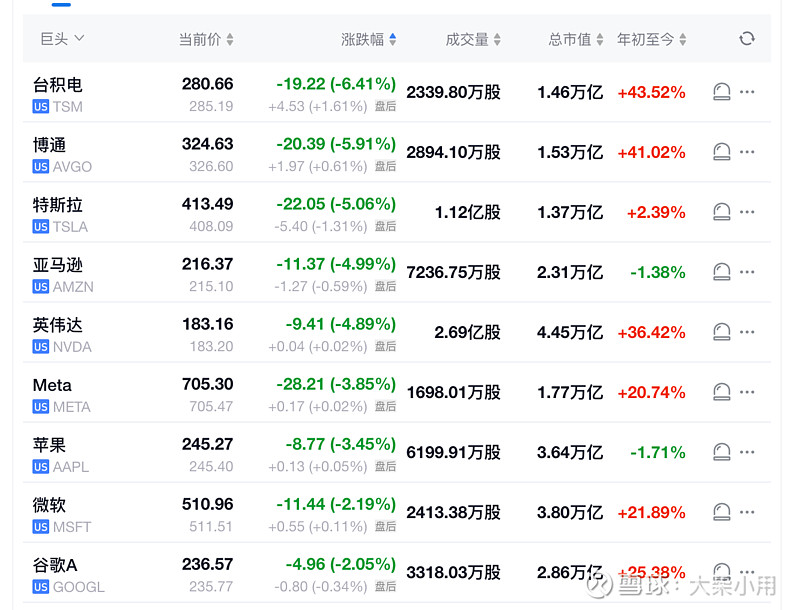Screen dimensions: 800x610
Task: Expand the 巨头 category dropdown
Action: 62,39
